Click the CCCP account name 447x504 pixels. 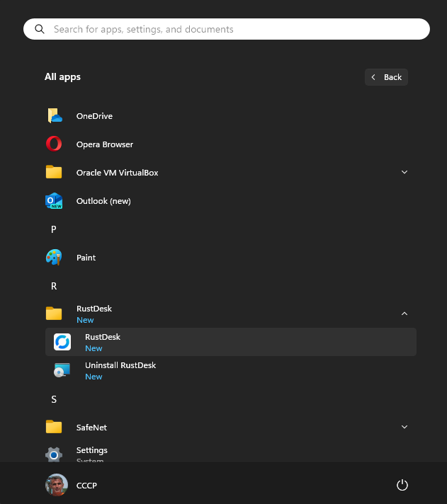pyautogui.click(x=86, y=486)
